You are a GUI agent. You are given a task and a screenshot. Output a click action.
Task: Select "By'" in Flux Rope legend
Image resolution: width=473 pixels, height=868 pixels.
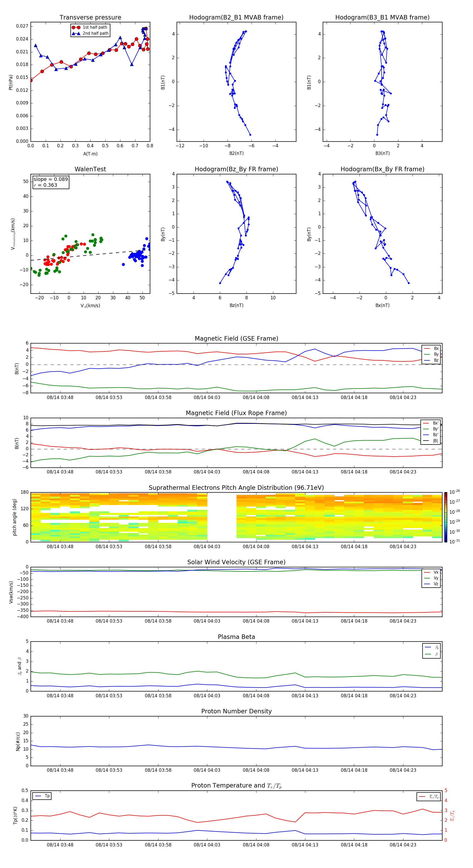click(x=431, y=429)
